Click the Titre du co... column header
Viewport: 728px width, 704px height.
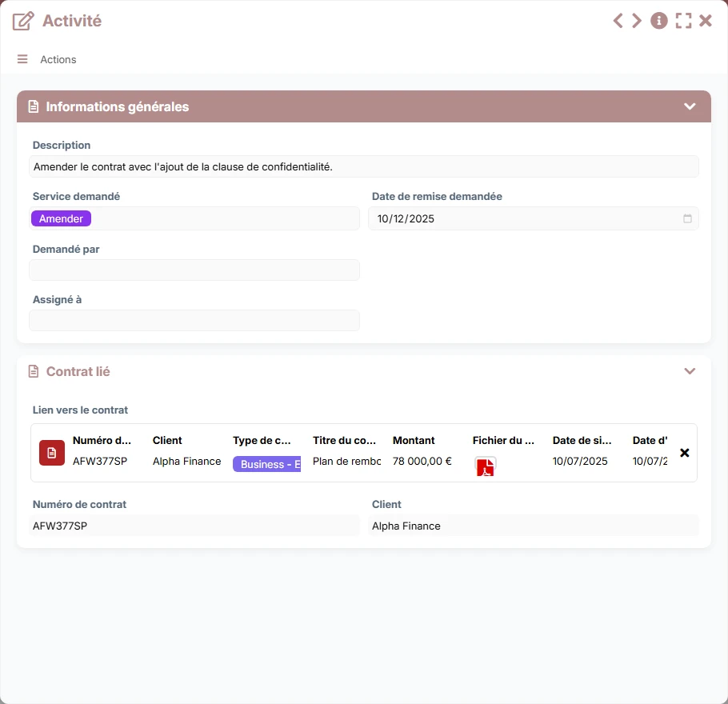click(344, 440)
